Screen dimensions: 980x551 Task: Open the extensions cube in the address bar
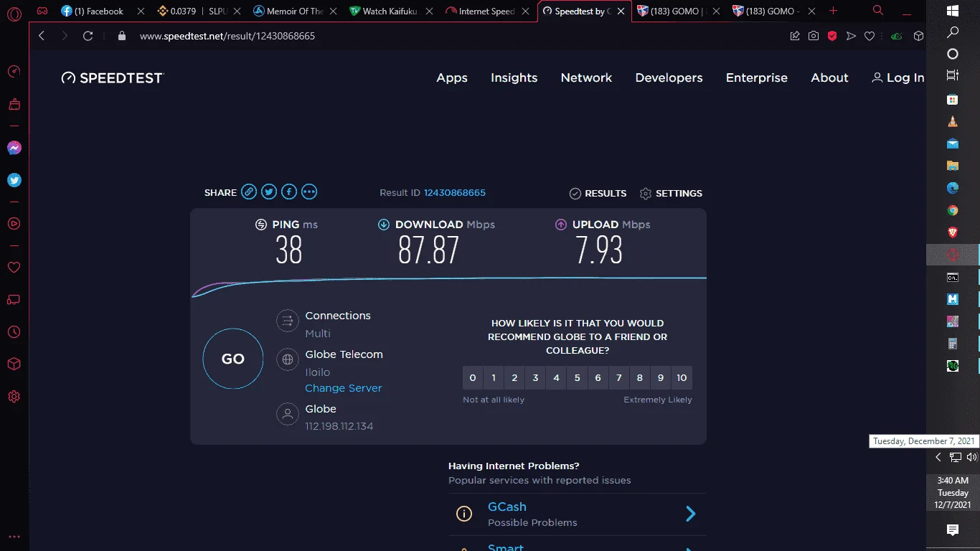coord(918,36)
